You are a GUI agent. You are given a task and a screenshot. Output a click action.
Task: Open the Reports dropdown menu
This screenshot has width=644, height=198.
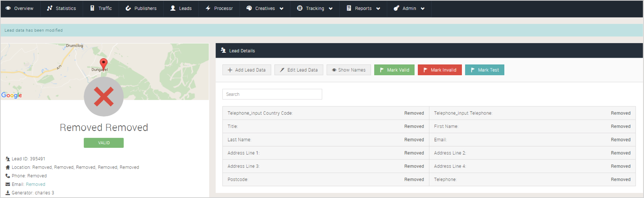coord(363,8)
